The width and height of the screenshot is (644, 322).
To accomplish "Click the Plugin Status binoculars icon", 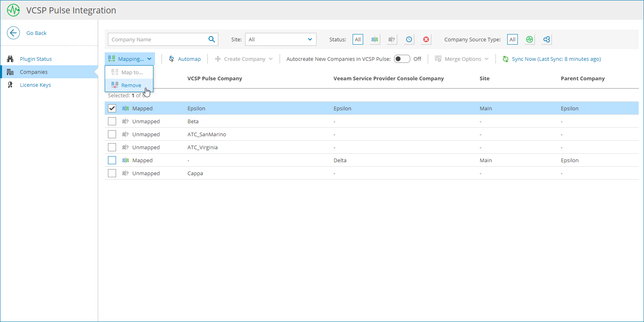I will point(10,59).
